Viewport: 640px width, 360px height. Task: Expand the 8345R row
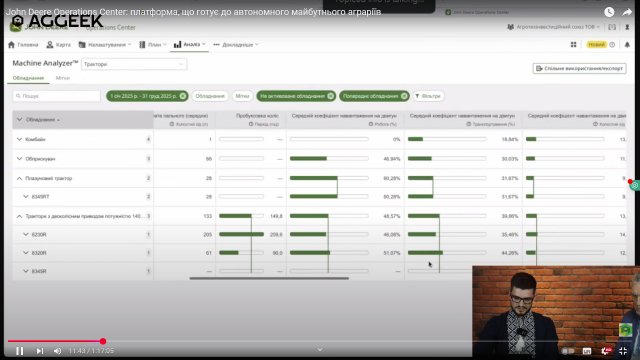26,271
